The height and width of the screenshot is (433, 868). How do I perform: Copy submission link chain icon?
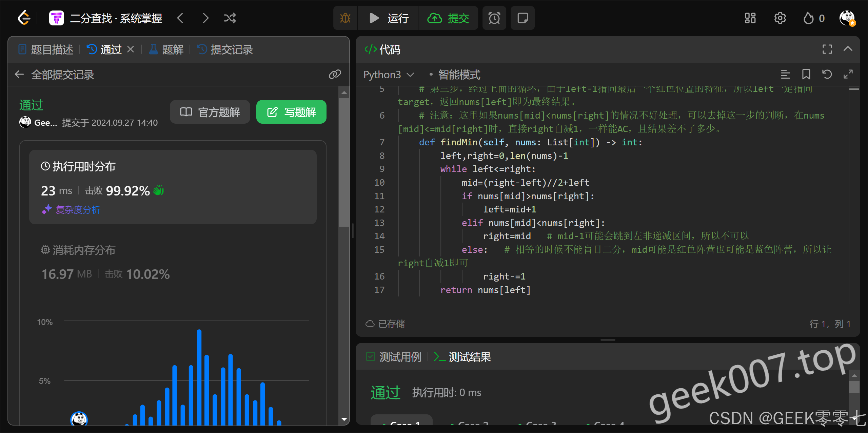point(335,74)
